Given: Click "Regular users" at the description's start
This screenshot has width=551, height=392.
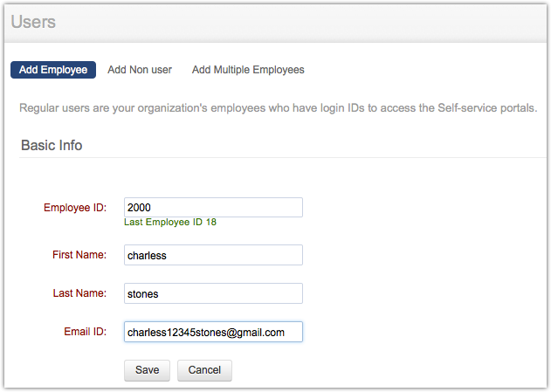Looking at the screenshot, I should [x=55, y=108].
